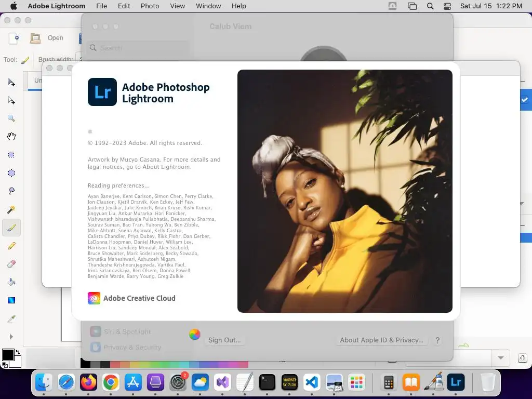Open the Edit menu
The image size is (532, 399).
pos(124,6)
